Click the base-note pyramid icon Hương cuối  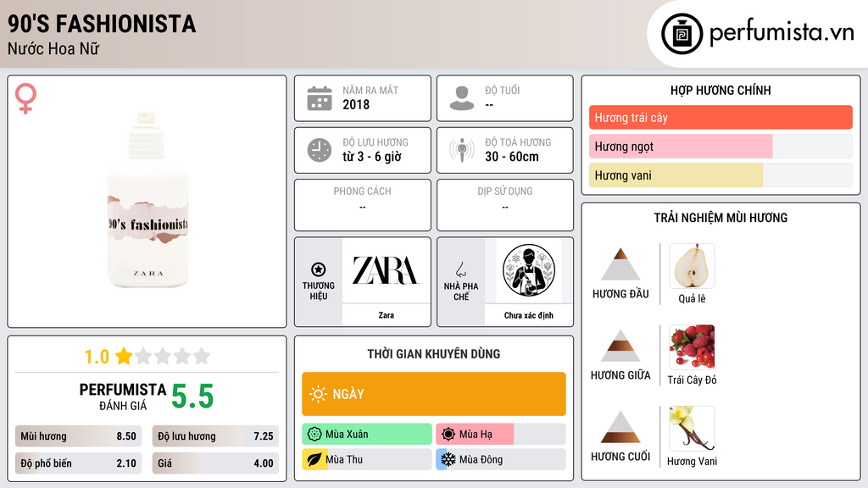pyautogui.click(x=620, y=427)
